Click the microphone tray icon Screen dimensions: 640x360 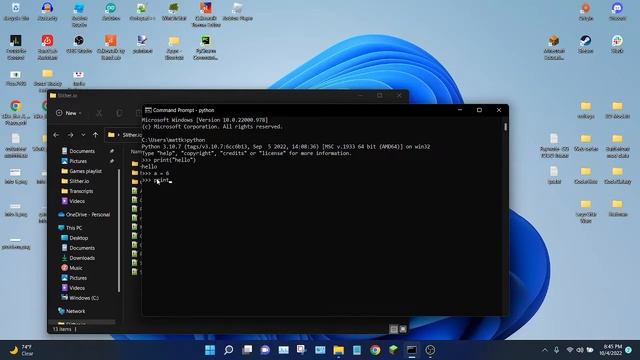(556, 350)
